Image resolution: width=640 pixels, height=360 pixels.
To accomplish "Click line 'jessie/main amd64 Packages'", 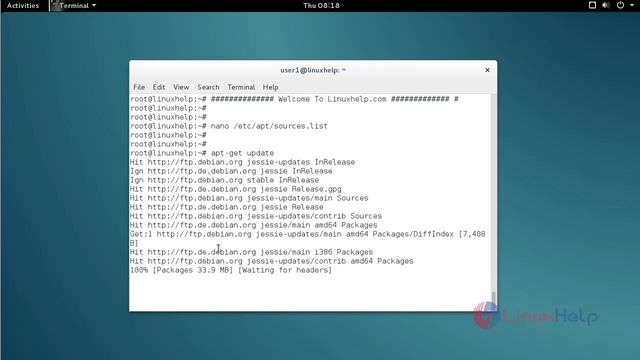I will pyautogui.click(x=253, y=225).
